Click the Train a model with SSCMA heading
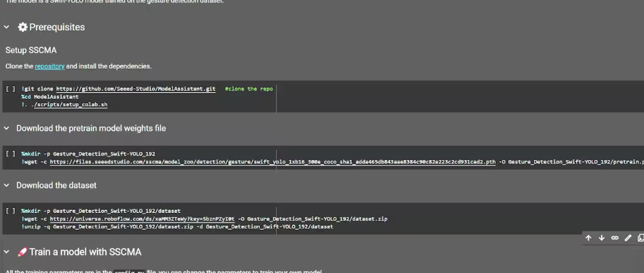The image size is (644, 273). [x=85, y=252]
